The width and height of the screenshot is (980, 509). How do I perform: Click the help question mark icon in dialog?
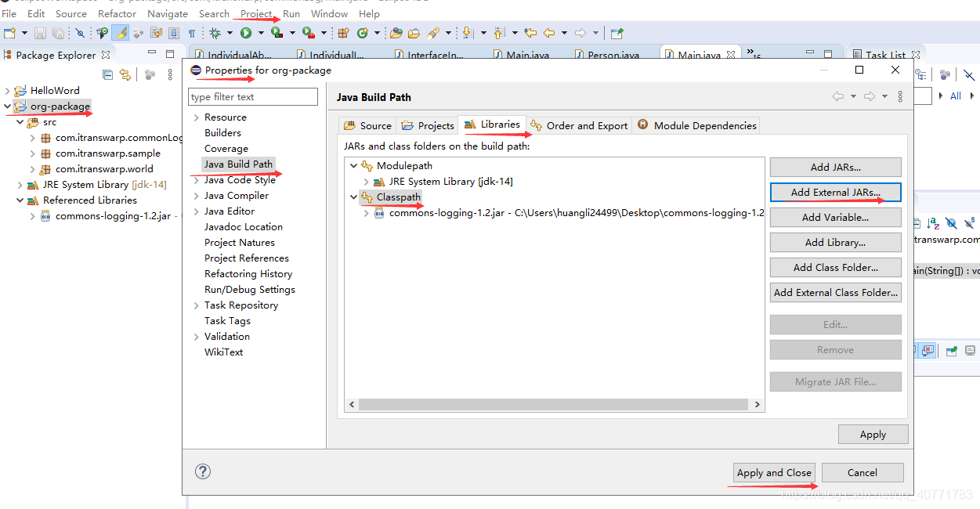pos(202,471)
